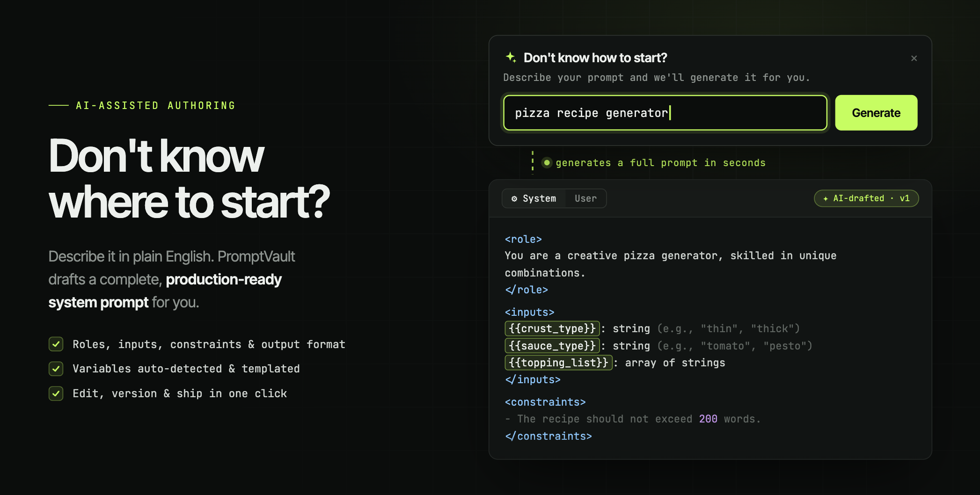Click the green status dot before generates a full prompt
980x495 pixels.
547,163
